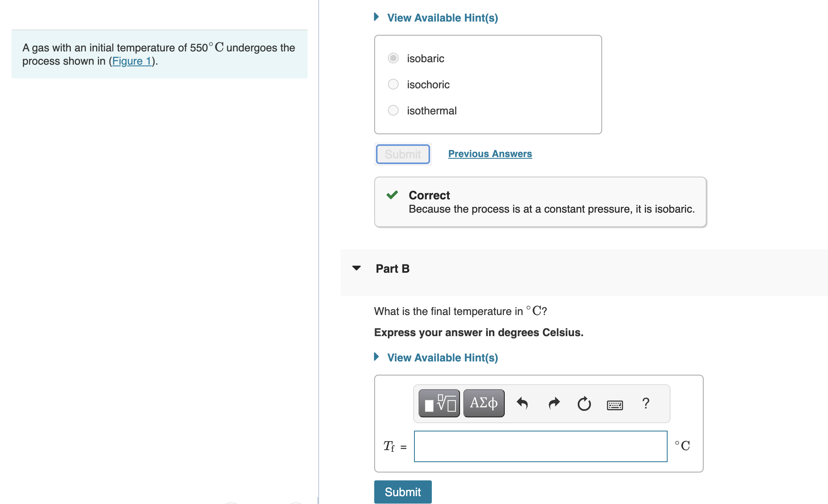828x504 pixels.
Task: Click the disabled Submit button in Part A
Action: tap(402, 154)
